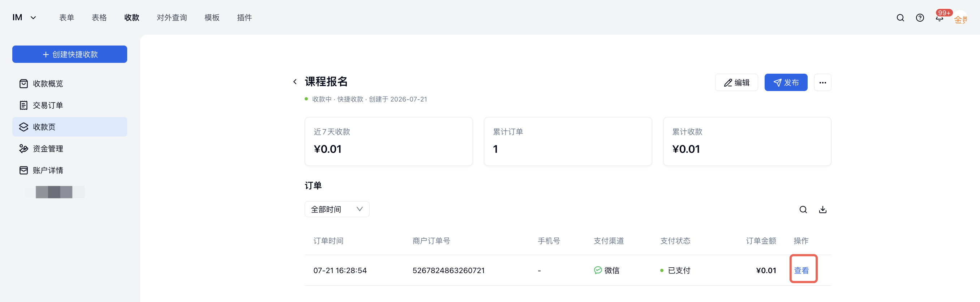Viewport: 980px width, 302px height.
Task: Click the 课程报名 page title
Action: (x=326, y=82)
